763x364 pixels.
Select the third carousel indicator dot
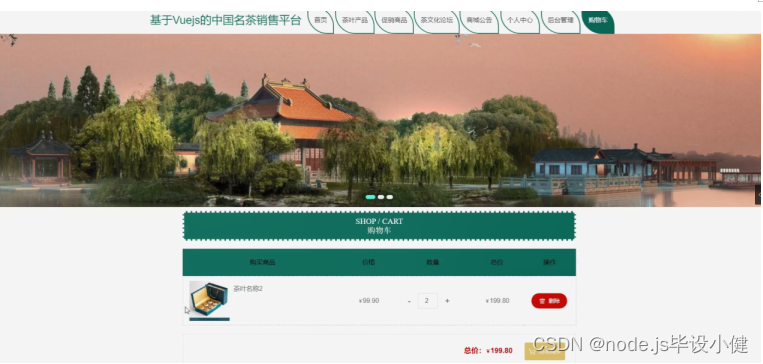390,197
